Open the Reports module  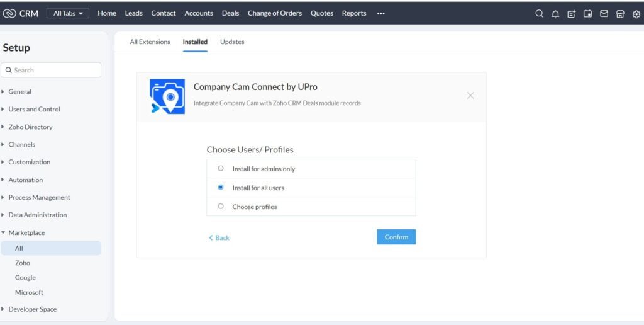click(x=354, y=13)
